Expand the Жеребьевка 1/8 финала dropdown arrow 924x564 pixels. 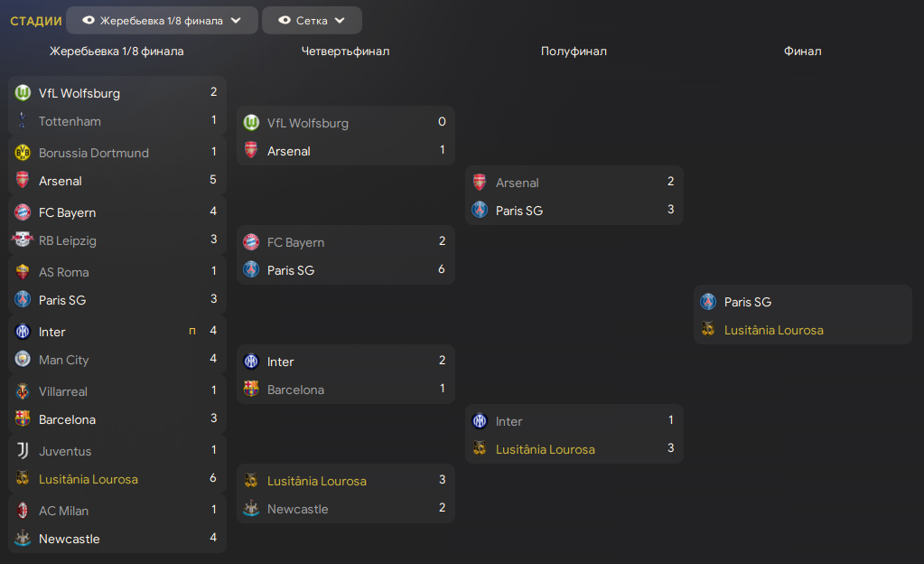(x=236, y=21)
